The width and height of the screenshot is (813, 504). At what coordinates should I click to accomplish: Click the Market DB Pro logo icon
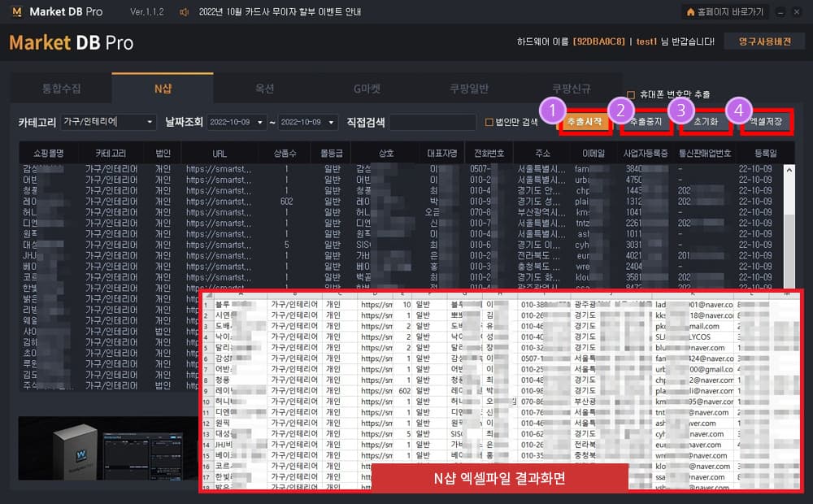16,11
